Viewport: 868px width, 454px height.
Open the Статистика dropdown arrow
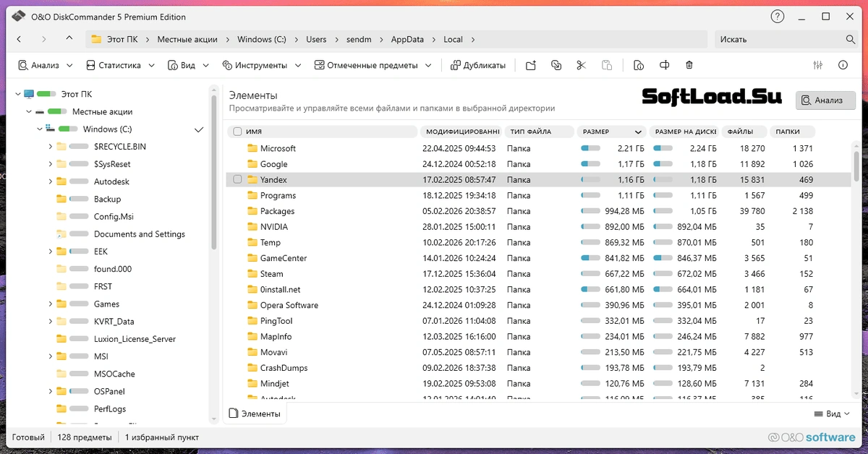point(152,65)
